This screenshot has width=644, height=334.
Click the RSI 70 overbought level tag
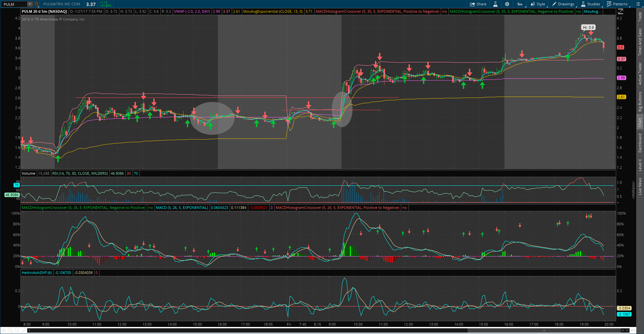coord(16,185)
